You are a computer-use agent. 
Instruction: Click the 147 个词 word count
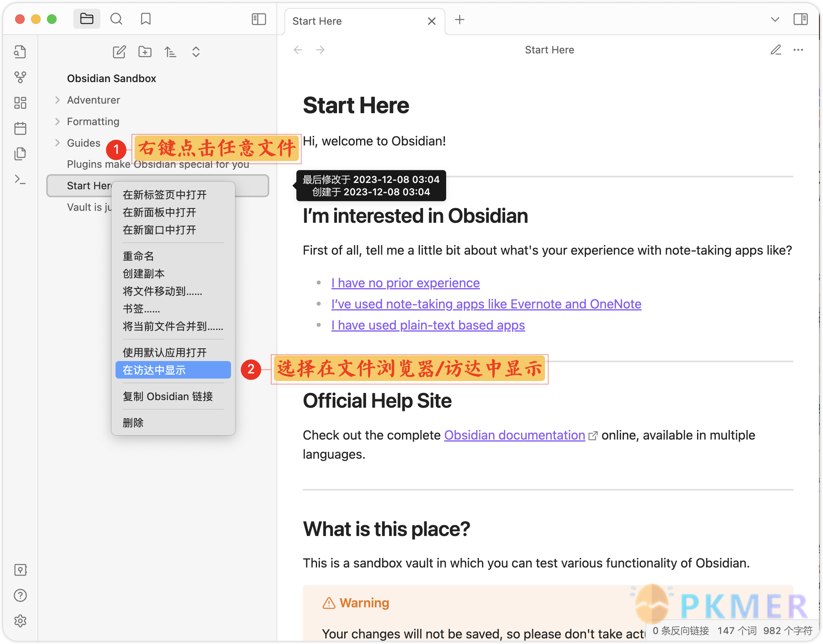[x=737, y=631]
